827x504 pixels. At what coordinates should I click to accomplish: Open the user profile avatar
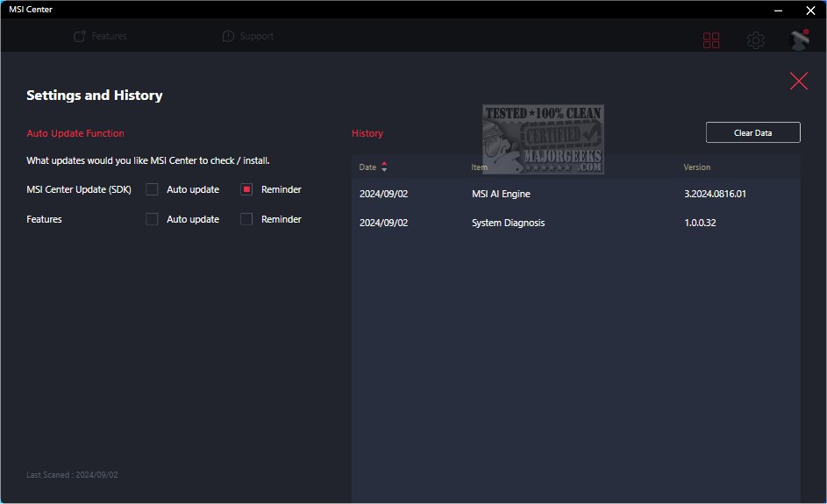click(799, 40)
